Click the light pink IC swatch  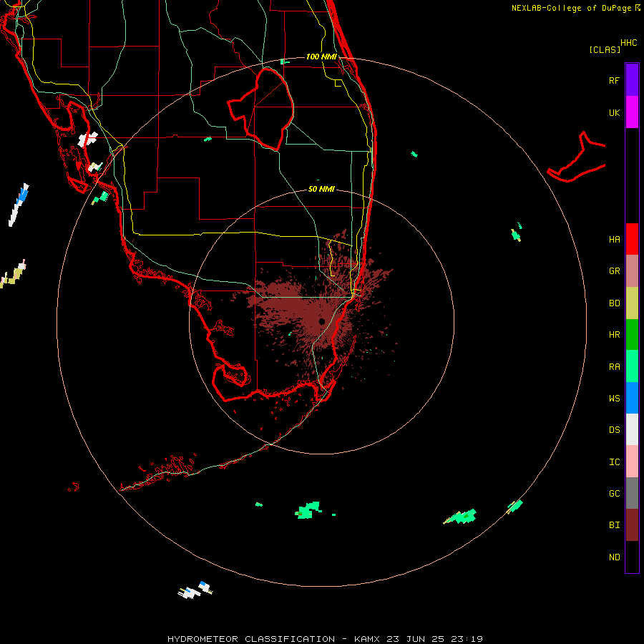tap(632, 462)
